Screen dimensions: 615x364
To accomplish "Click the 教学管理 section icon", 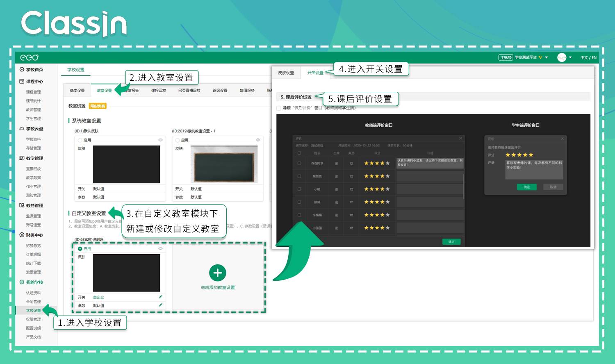I will click(x=22, y=158).
